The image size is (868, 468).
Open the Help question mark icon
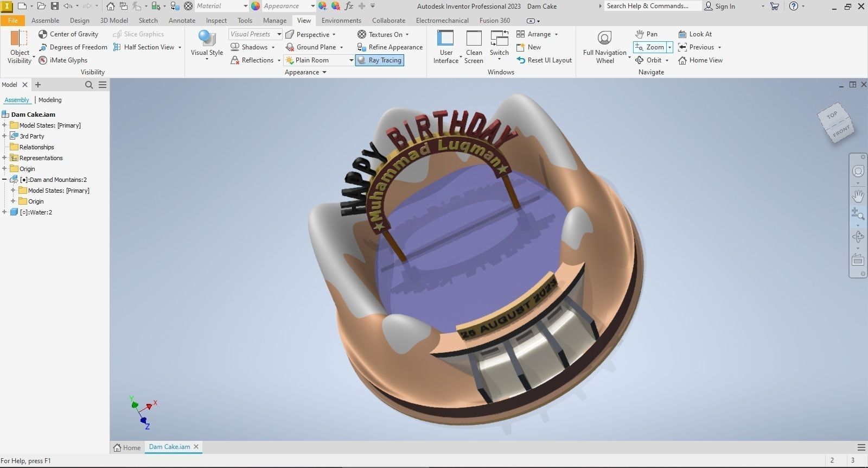pos(794,6)
